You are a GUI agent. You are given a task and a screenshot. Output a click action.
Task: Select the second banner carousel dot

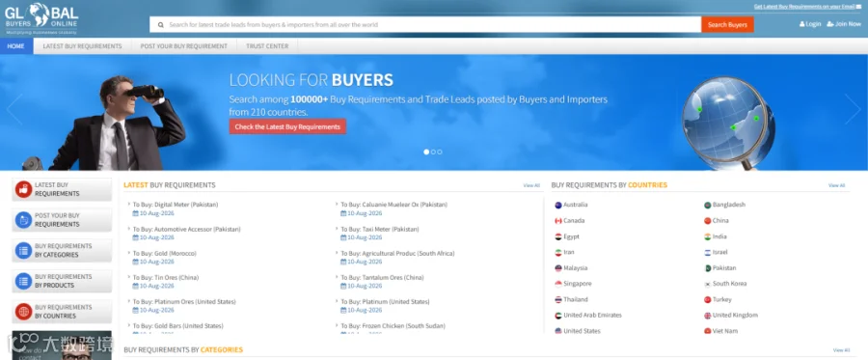pyautogui.click(x=433, y=152)
